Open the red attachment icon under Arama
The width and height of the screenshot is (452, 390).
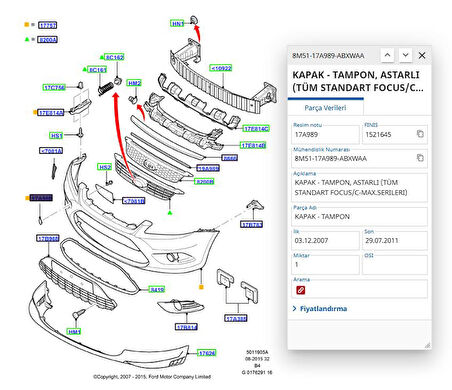coord(300,290)
